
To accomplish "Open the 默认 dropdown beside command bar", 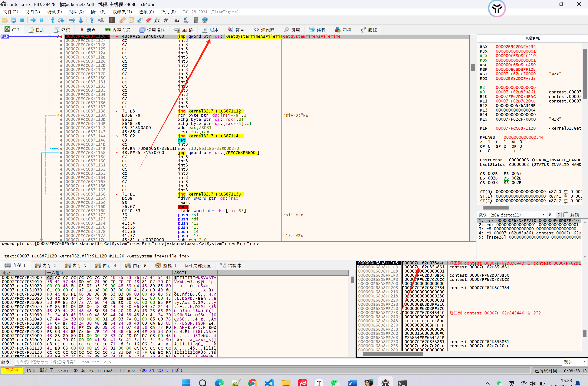I will pos(574,362).
